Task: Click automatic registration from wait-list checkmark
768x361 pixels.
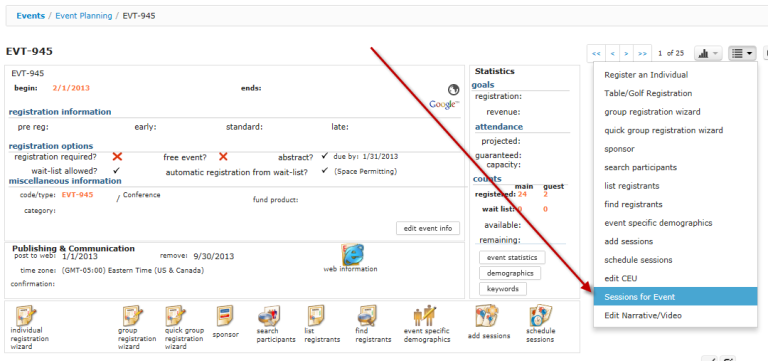Action: 324,171
